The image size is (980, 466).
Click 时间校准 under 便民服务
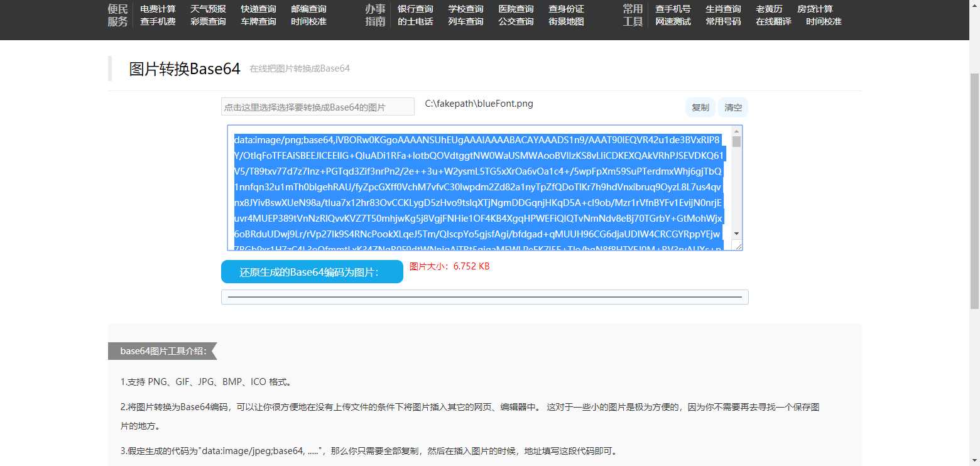(x=308, y=21)
